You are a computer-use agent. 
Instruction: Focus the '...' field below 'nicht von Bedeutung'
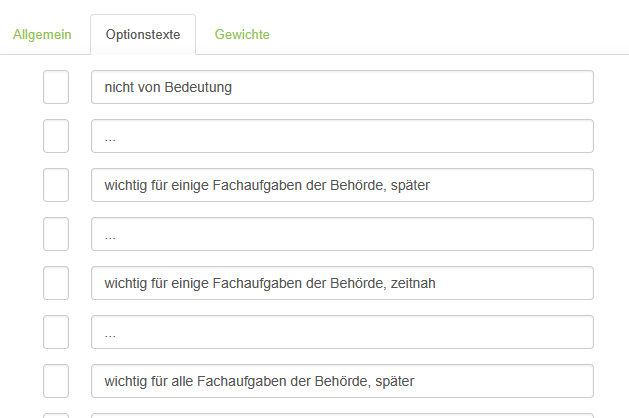coord(342,136)
